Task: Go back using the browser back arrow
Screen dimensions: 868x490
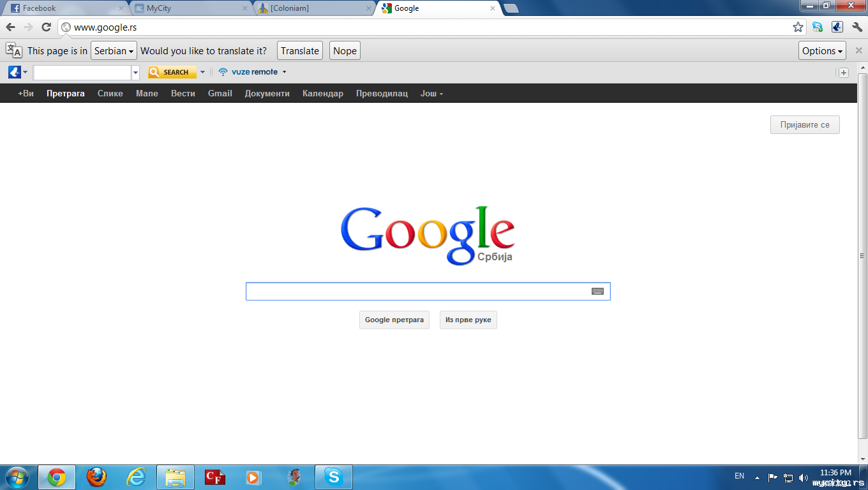Action: 10,27
